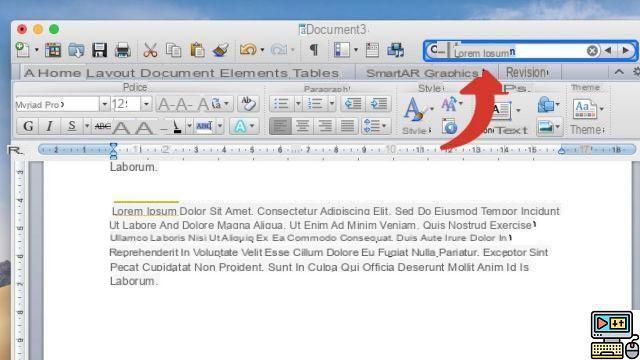
Task: Apply the text highlight color
Action: [204, 127]
